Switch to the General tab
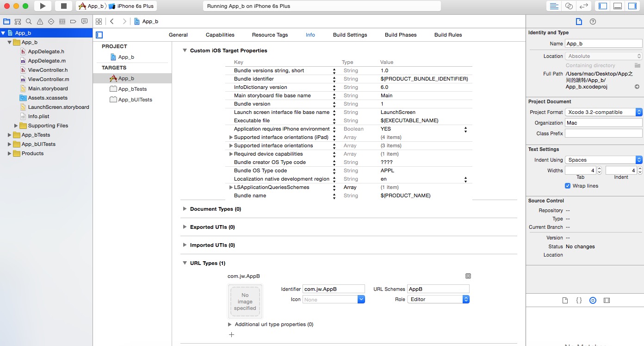 (178, 35)
